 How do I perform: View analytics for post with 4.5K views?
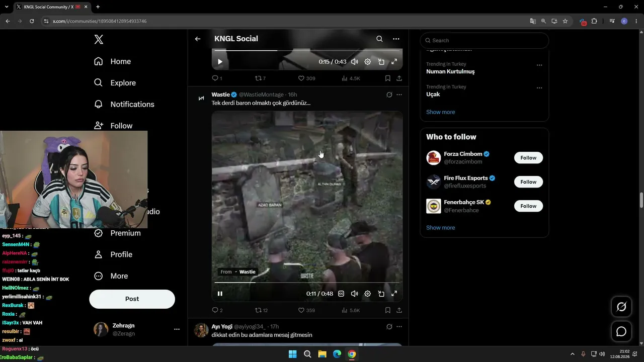click(x=351, y=78)
